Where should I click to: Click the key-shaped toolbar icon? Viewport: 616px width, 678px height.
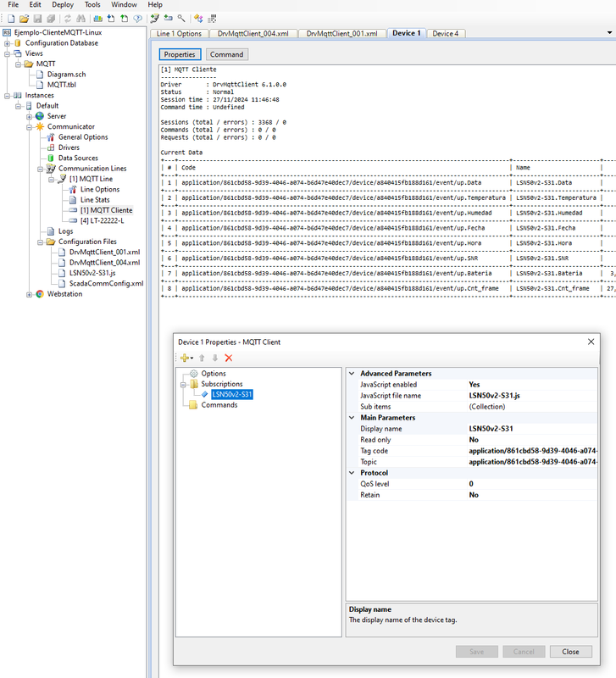pyautogui.click(x=181, y=19)
